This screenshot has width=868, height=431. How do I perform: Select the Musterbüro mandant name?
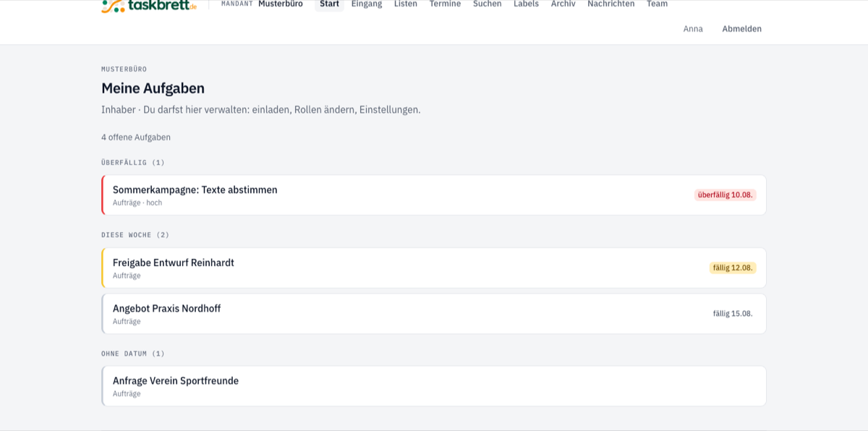point(281,4)
